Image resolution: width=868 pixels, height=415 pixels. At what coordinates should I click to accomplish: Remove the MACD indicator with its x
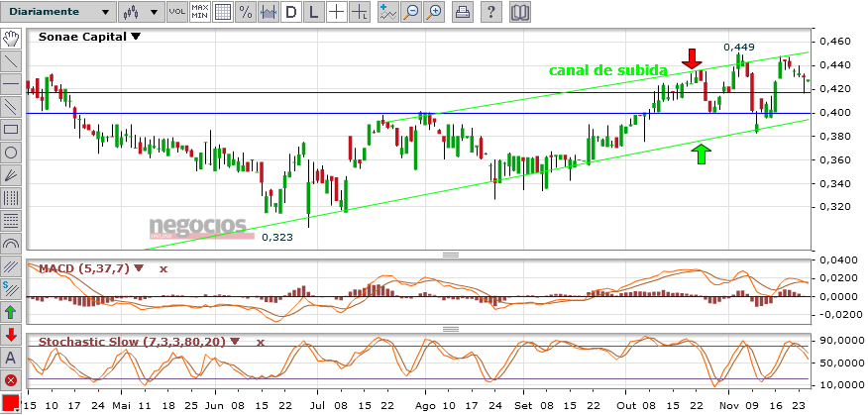163,269
